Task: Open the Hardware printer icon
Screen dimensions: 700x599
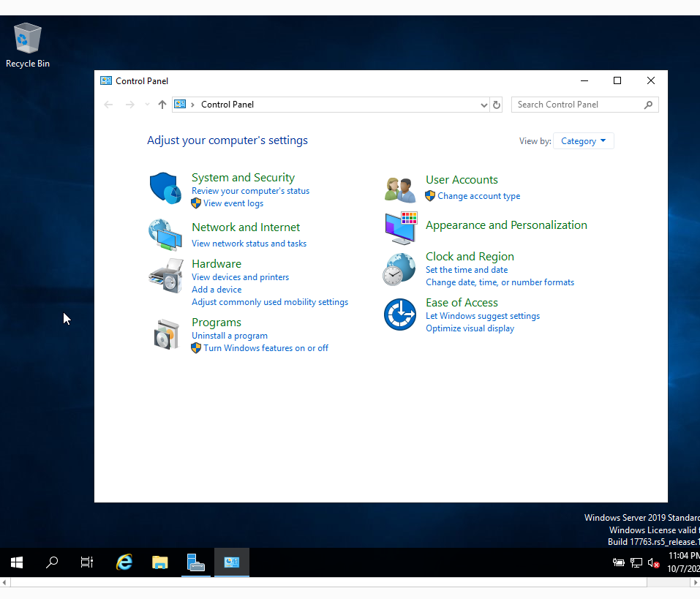Action: [x=165, y=276]
